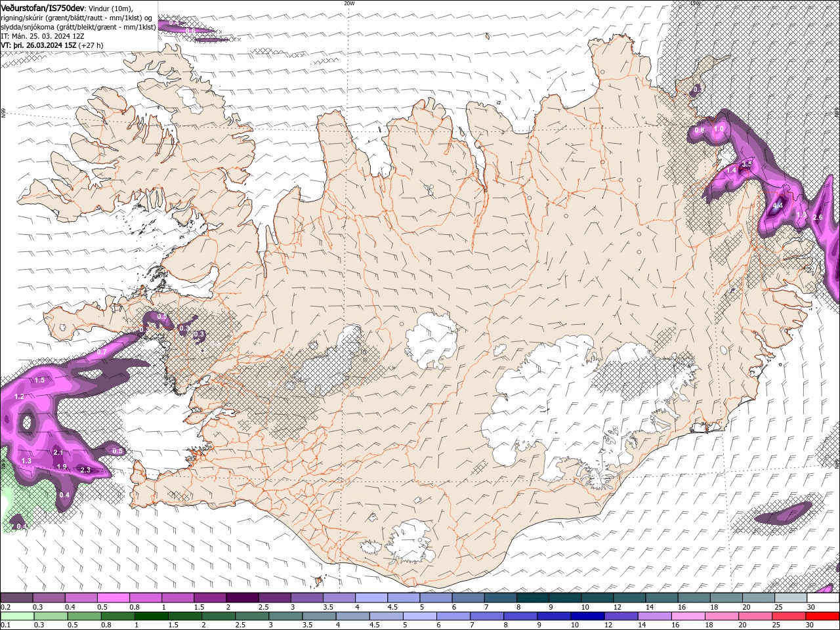The height and width of the screenshot is (630, 840).
Task: Pick the bright red swatch ending the lower legend
Action: [822, 616]
